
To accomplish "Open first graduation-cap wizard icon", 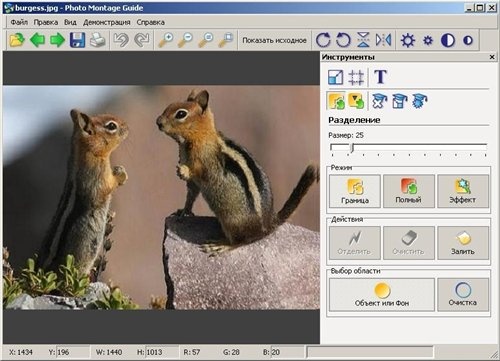I will coord(380,101).
